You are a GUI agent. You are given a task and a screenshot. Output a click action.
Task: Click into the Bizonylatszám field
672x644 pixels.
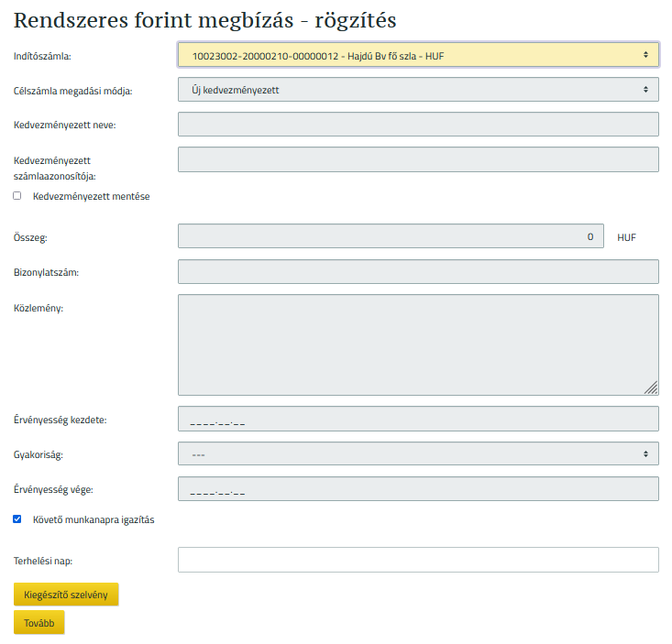click(418, 272)
